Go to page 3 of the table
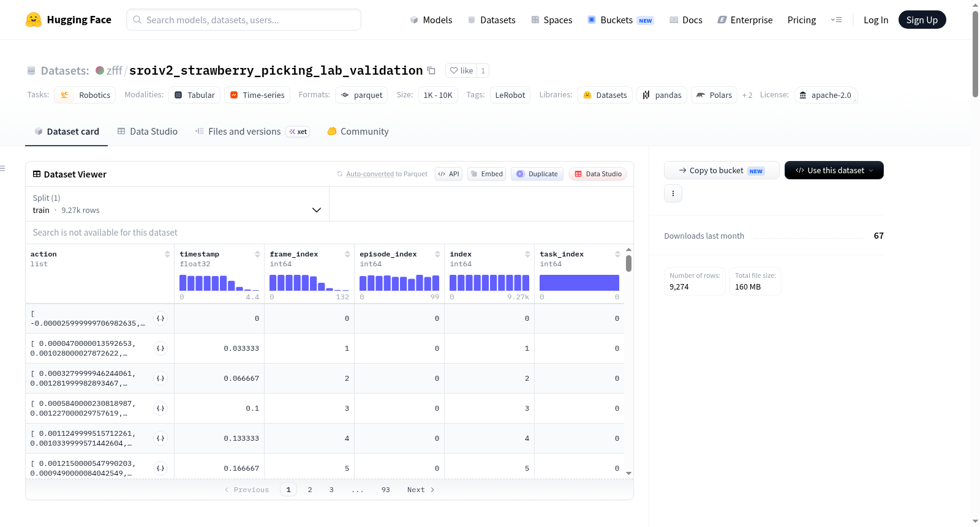 (331, 490)
